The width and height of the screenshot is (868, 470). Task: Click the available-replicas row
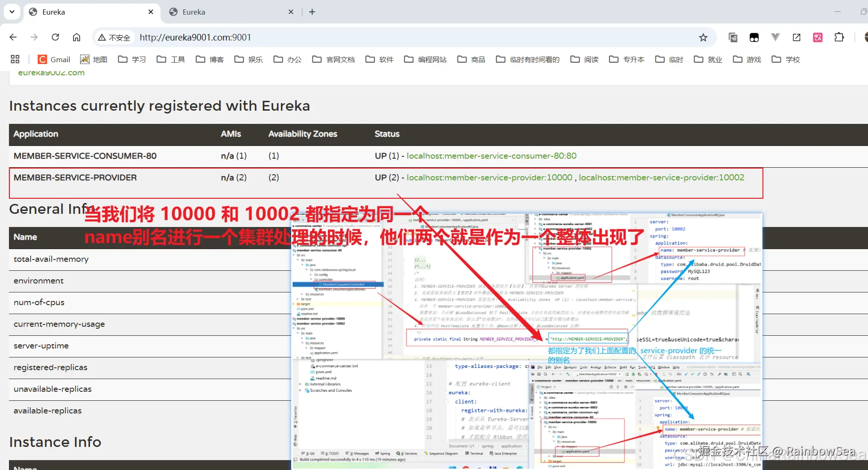pyautogui.click(x=150, y=411)
